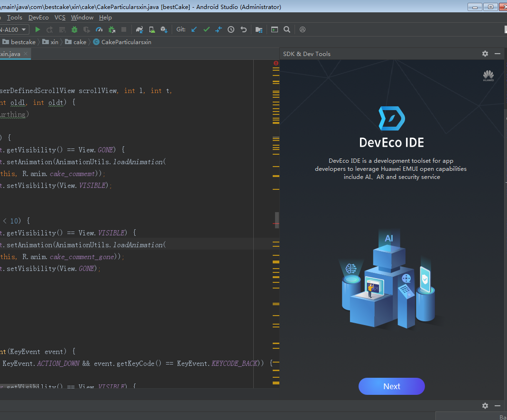Open the Device Manager toolbar icon
507x420 pixels.
click(152, 29)
